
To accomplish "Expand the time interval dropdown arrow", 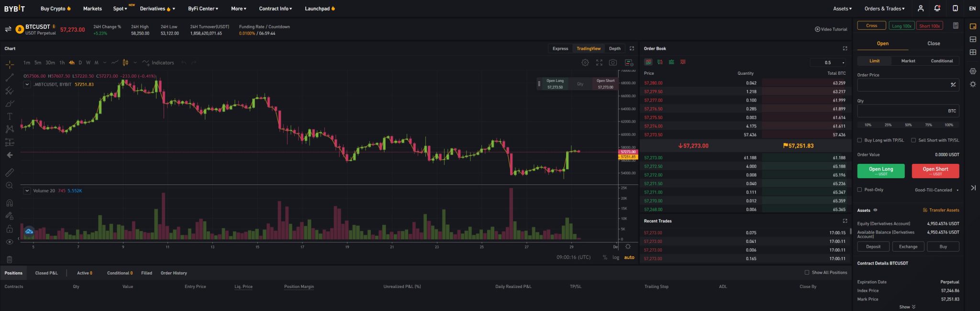I will (x=104, y=63).
